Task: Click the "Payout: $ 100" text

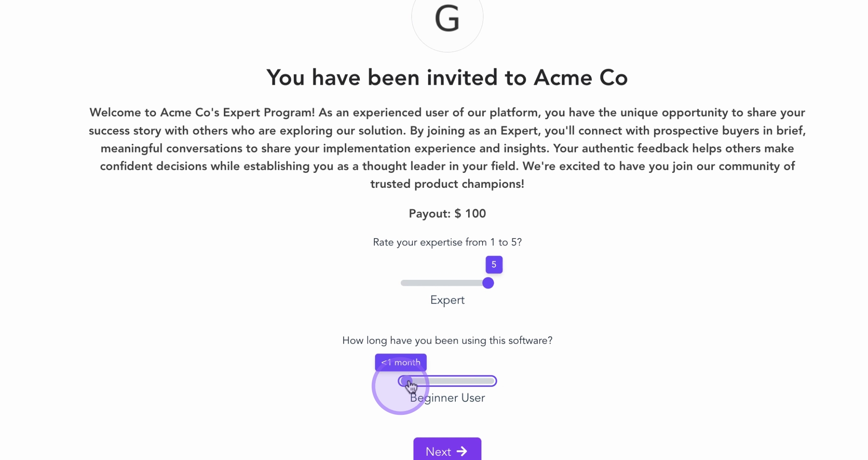Action: coord(447,213)
